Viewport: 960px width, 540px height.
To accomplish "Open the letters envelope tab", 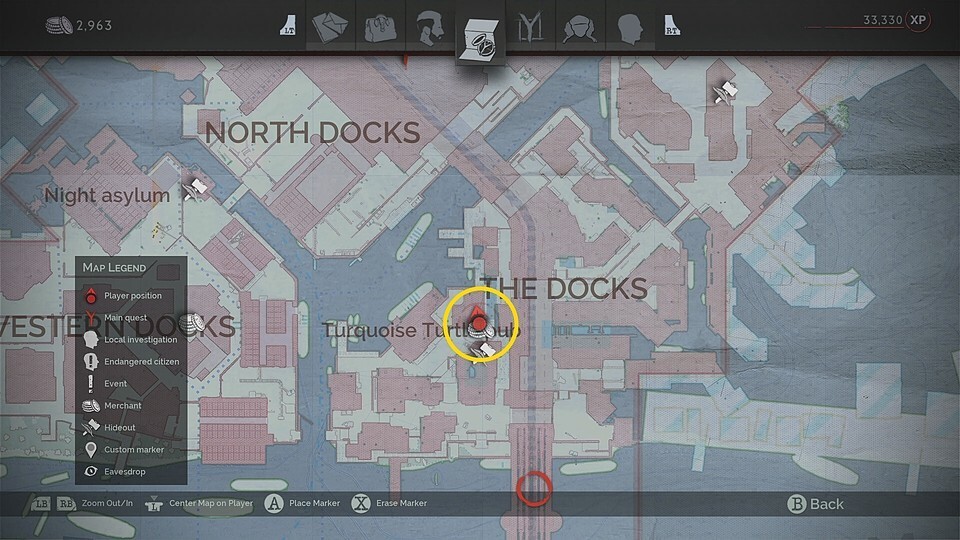I will pyautogui.click(x=330, y=27).
